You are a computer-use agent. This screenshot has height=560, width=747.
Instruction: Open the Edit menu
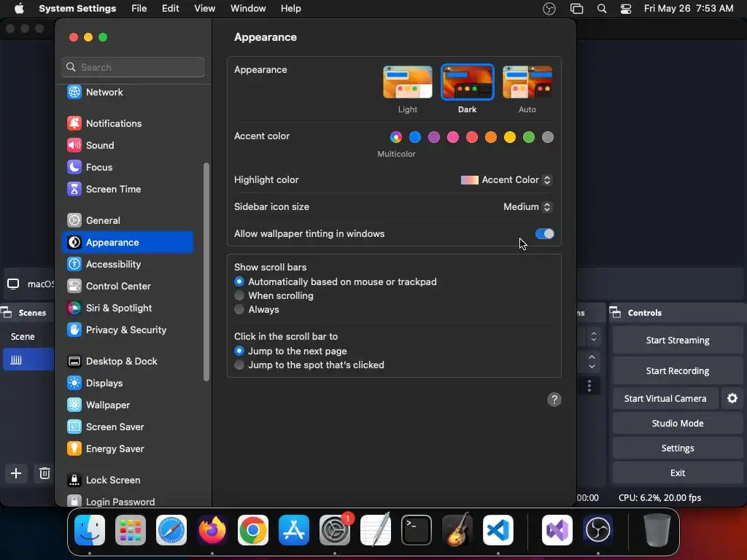[x=170, y=9]
